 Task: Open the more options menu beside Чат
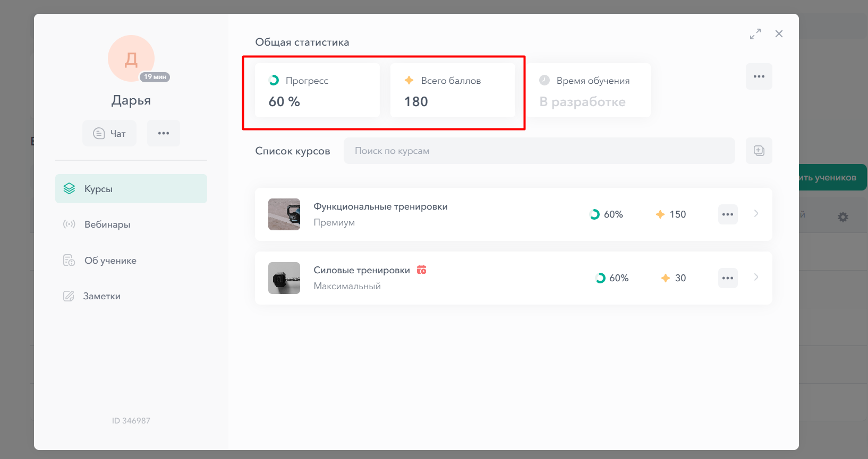[x=164, y=133]
